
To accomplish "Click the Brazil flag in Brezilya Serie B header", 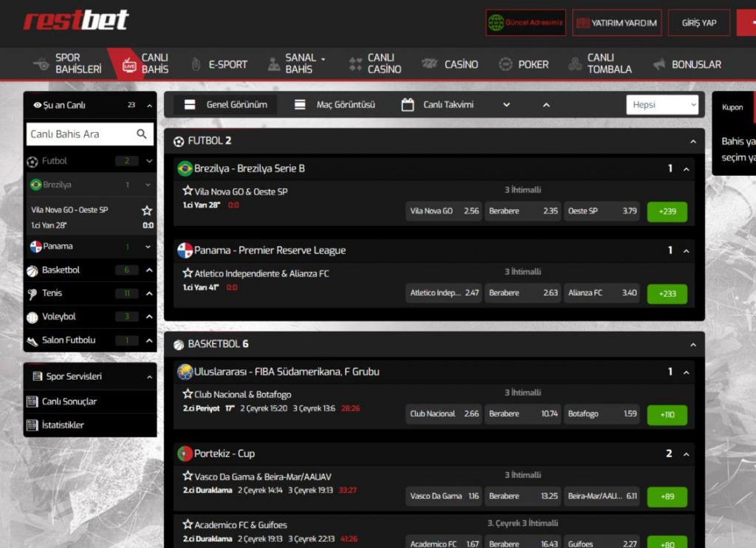I will pyautogui.click(x=185, y=168).
